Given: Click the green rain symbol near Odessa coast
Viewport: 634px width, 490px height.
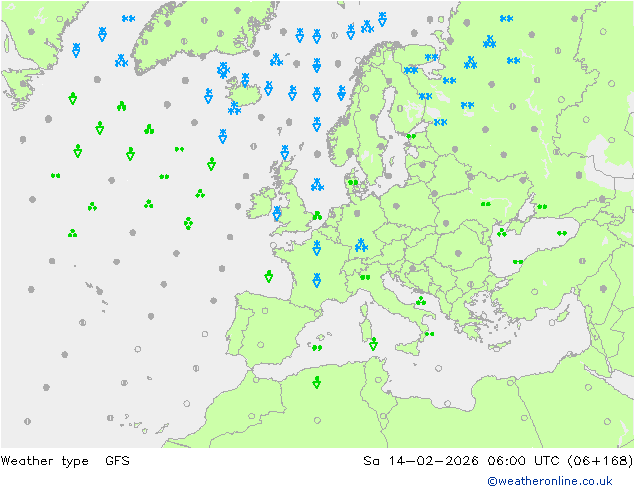Looking at the screenshot, I should pyautogui.click(x=502, y=232).
